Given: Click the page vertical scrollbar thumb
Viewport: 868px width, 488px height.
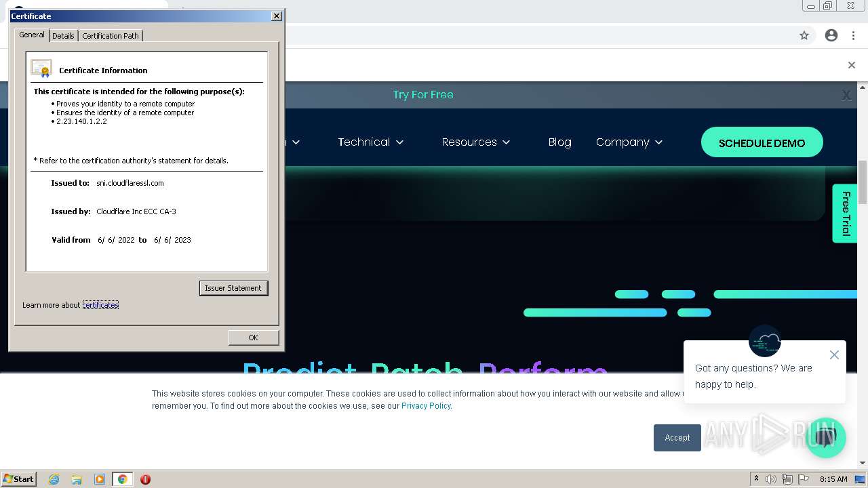Looking at the screenshot, I should pos(863,183).
